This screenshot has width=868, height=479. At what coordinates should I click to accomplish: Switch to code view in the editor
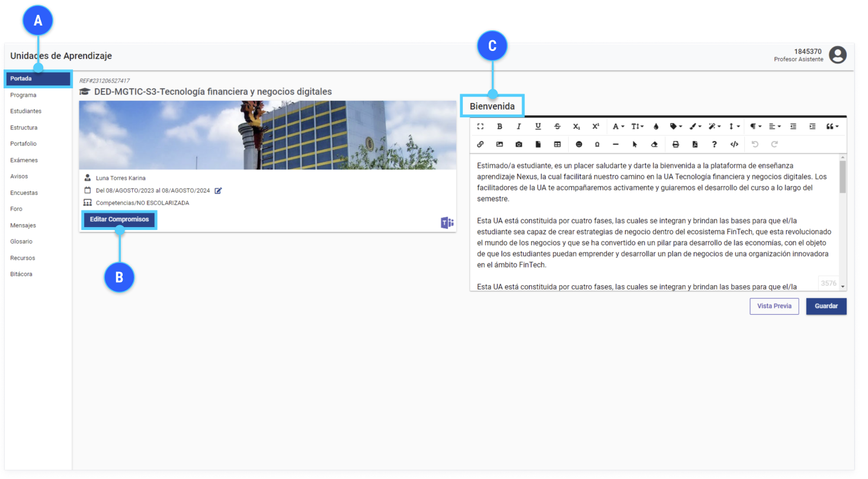734,144
